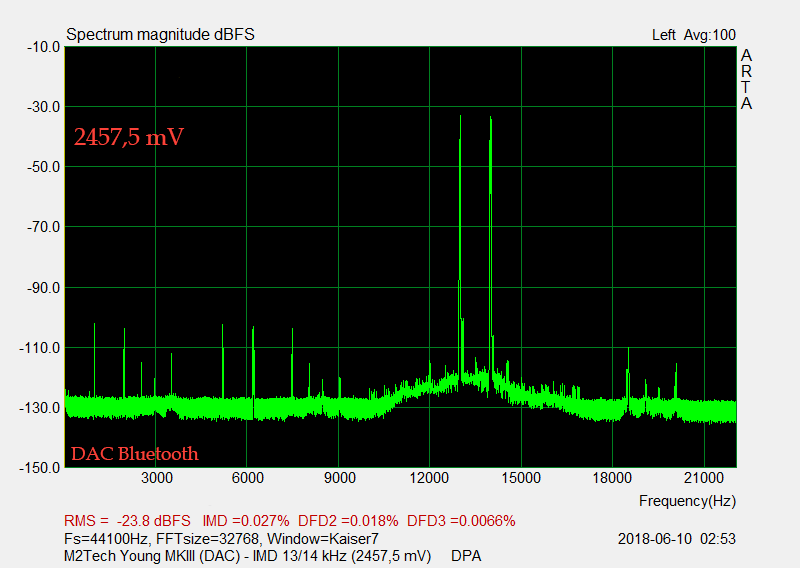
Task: Click the 'Avg:100' label
Action: pyautogui.click(x=710, y=35)
